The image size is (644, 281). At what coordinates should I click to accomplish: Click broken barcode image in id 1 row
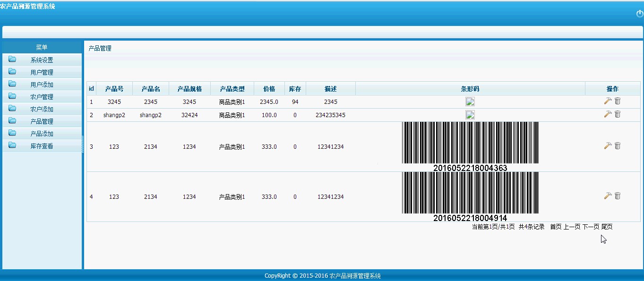470,102
